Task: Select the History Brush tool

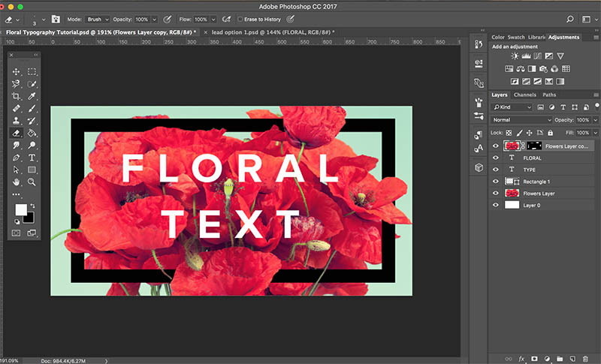Action: [x=32, y=121]
